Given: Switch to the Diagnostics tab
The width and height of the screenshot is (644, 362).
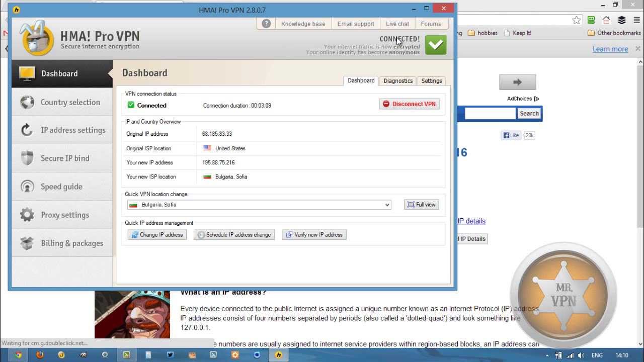Looking at the screenshot, I should (x=398, y=81).
